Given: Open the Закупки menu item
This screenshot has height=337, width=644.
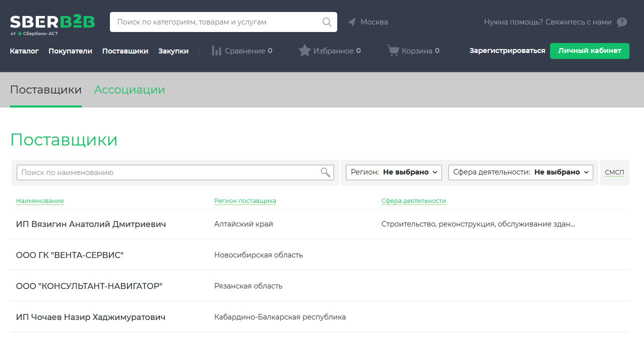Looking at the screenshot, I should [x=173, y=51].
